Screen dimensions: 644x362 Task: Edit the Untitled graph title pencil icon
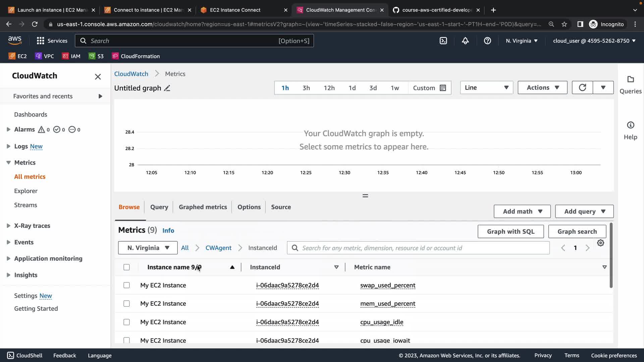(x=167, y=88)
